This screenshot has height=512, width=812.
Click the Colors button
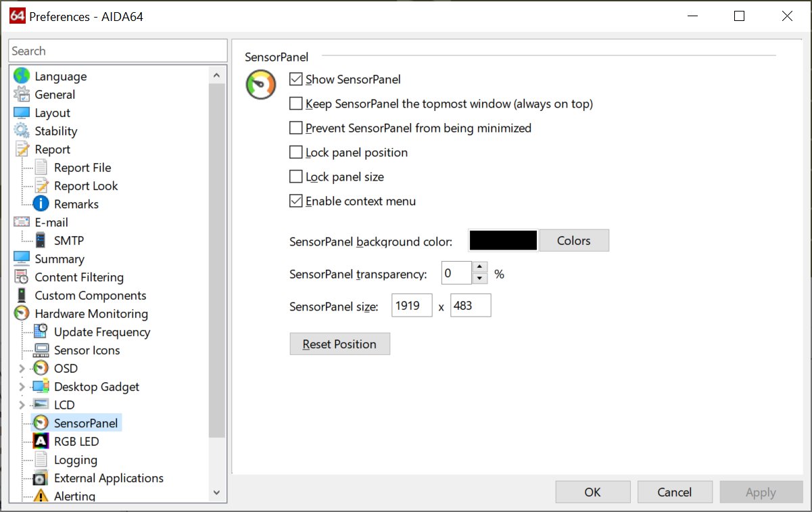[x=573, y=241]
